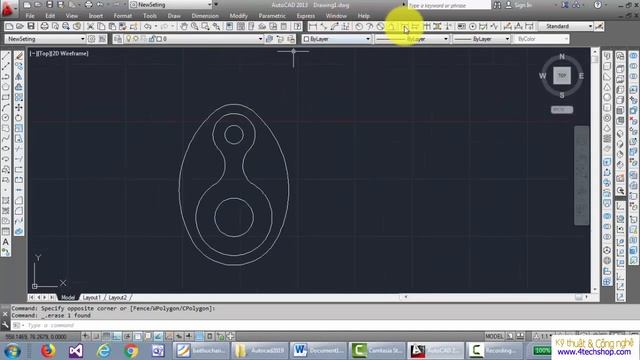640x360 pixels.
Task: Click the Windows Start button
Action: click(13, 351)
